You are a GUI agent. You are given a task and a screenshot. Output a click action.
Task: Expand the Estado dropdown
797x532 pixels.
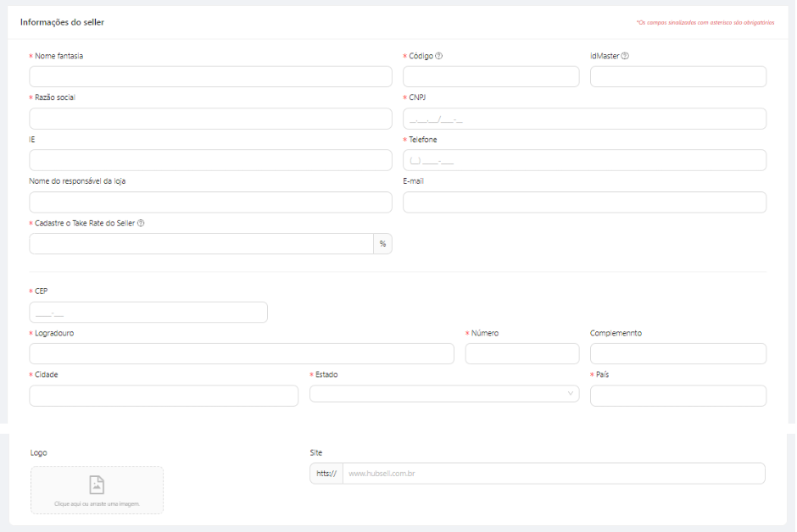click(444, 394)
